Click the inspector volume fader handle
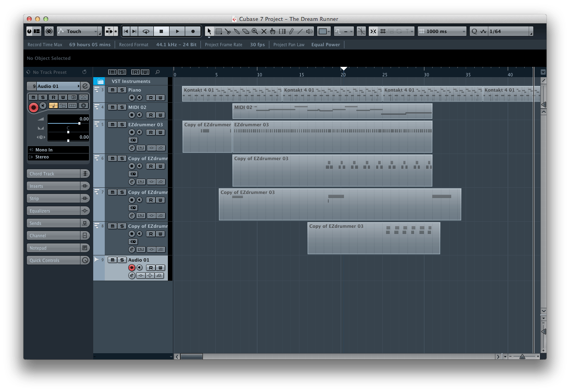Screen dimensions: 570x392 pyautogui.click(x=79, y=123)
